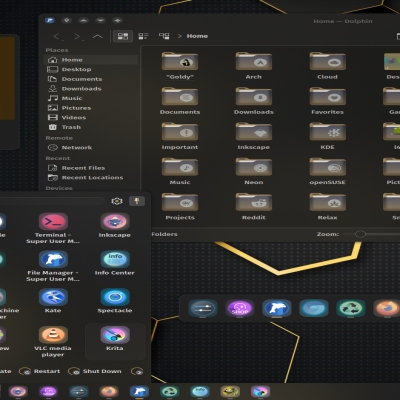Select the Arch folder
Viewport: 400px width, 400px height.
click(254, 66)
